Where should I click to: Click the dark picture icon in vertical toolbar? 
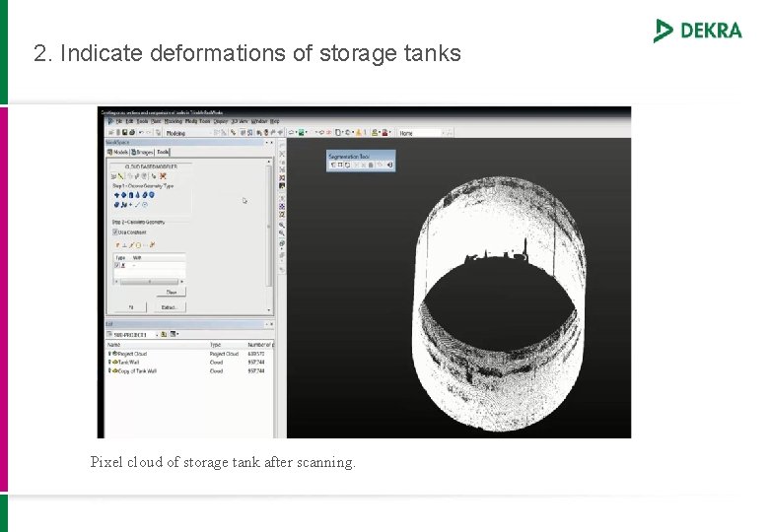coord(282,185)
